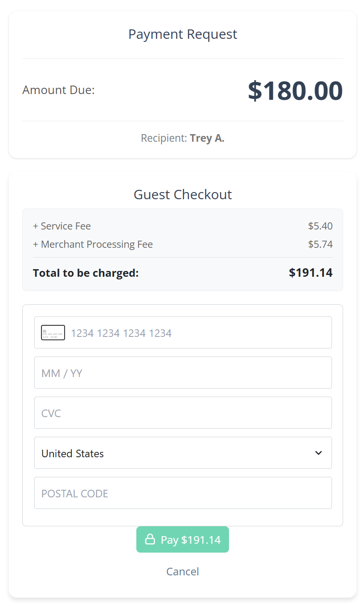Screen dimensions: 364x615
Task: Click the MM / YY expiry field
Action: coord(183,373)
